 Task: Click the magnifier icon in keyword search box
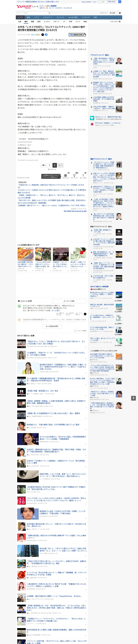49,13
